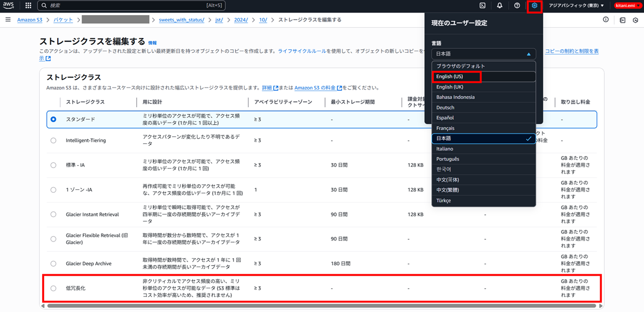Choose Türkçe language option
Viewport: 644px width, 312px height.
click(484, 201)
